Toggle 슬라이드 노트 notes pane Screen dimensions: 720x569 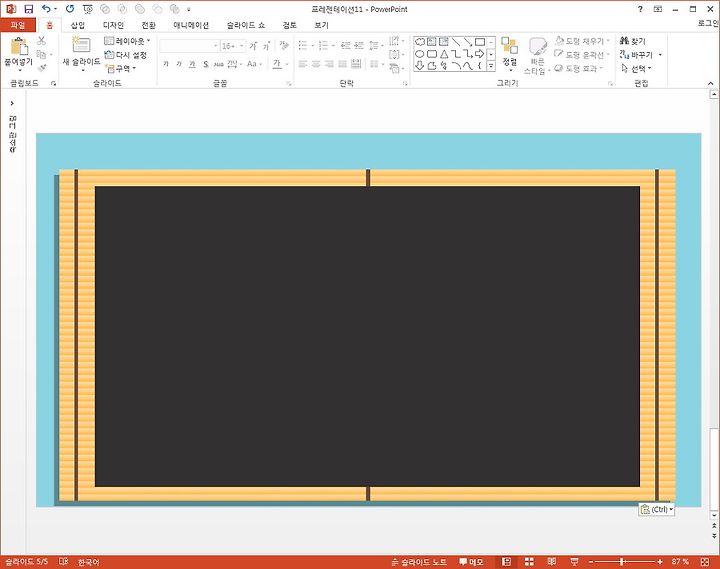(419, 562)
